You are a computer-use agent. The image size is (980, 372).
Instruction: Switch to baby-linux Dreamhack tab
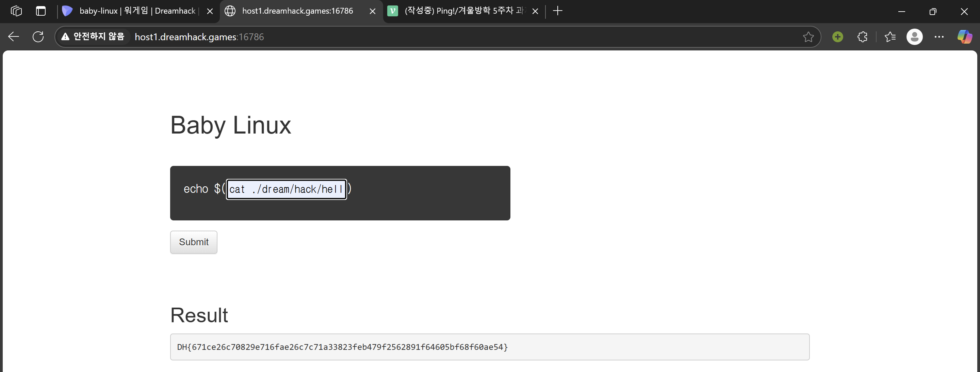tap(137, 11)
